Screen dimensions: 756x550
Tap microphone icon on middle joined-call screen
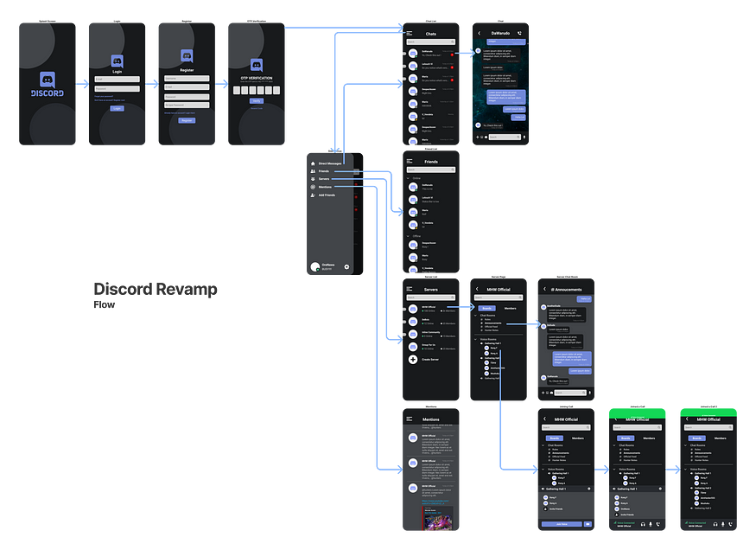651,524
